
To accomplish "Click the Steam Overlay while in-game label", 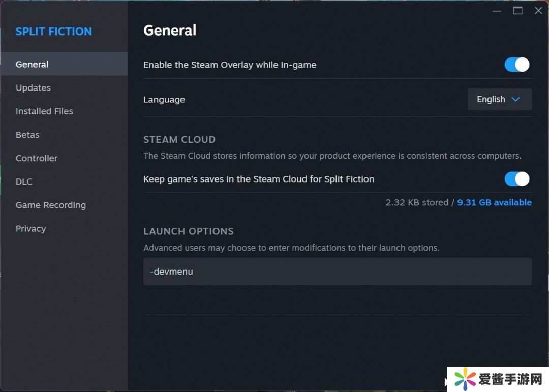I will [230, 65].
